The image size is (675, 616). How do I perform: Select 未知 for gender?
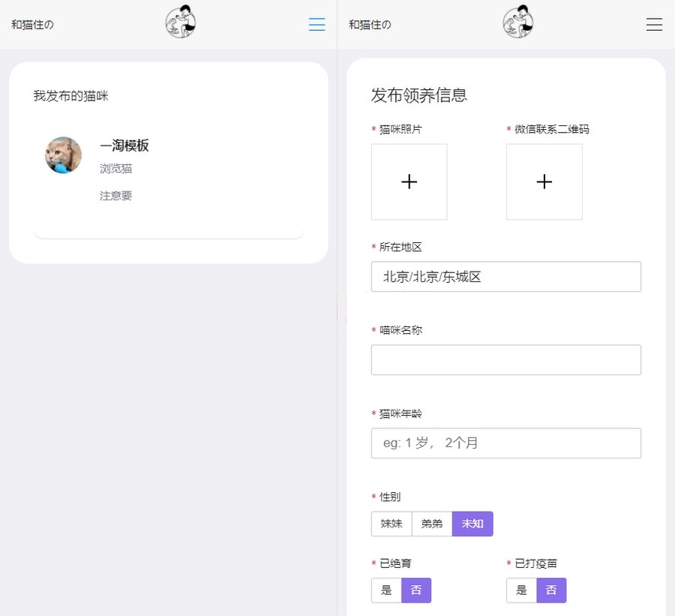pos(472,524)
